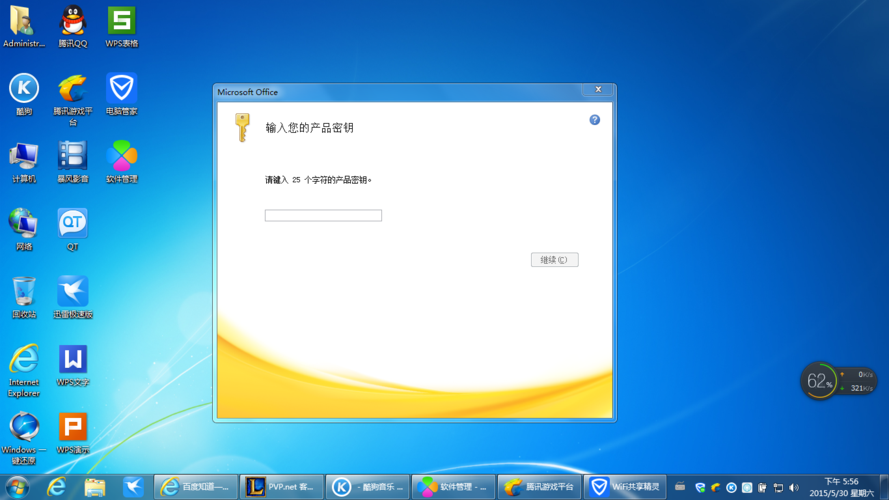Viewport: 889px width, 500px height.
Task: Launch WPS文字 desktop icon
Action: click(73, 366)
